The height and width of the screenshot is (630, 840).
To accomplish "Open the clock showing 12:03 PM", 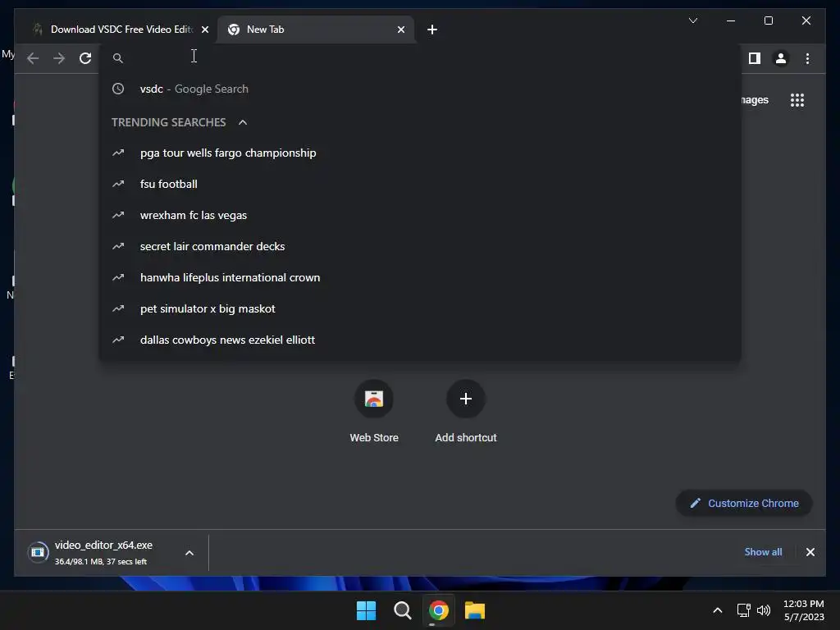I will coord(804,610).
